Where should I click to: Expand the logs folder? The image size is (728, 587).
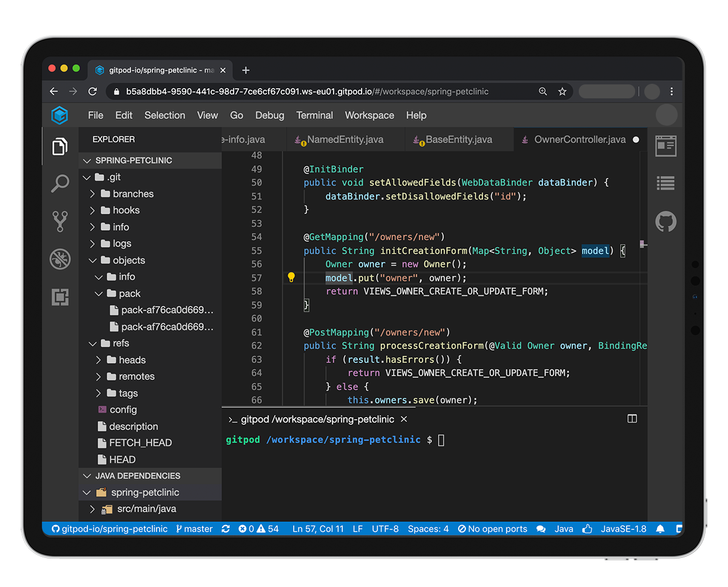tap(92, 243)
